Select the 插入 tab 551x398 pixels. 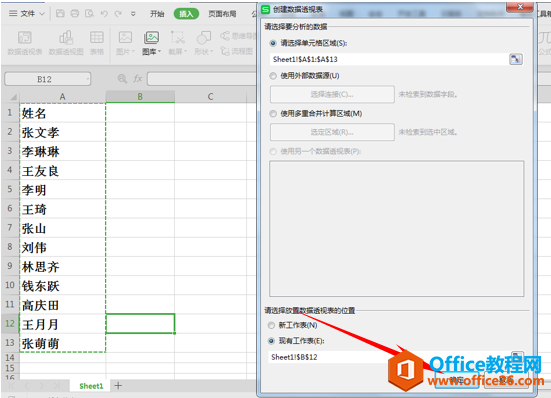pos(186,14)
